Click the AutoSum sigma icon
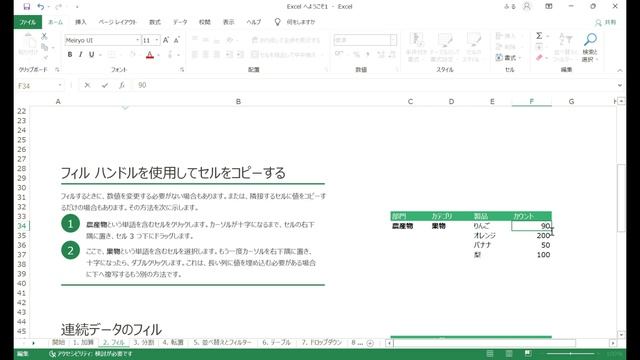 point(539,36)
